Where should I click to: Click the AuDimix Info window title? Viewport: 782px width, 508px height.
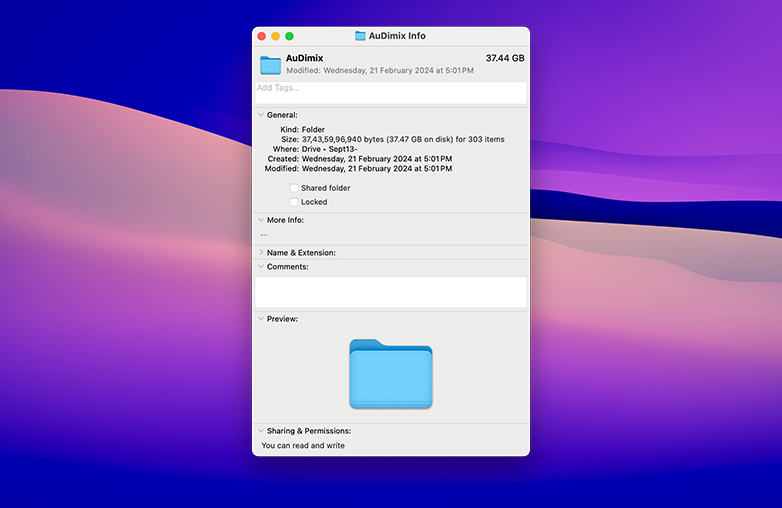click(397, 36)
